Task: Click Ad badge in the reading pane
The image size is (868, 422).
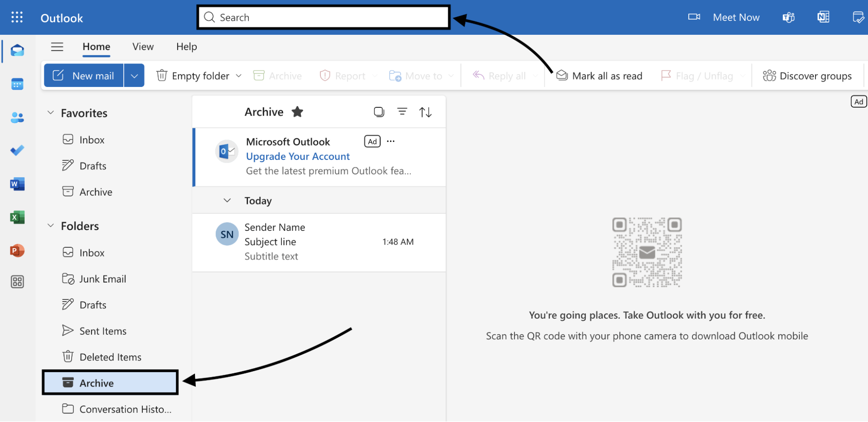Action: tap(858, 102)
